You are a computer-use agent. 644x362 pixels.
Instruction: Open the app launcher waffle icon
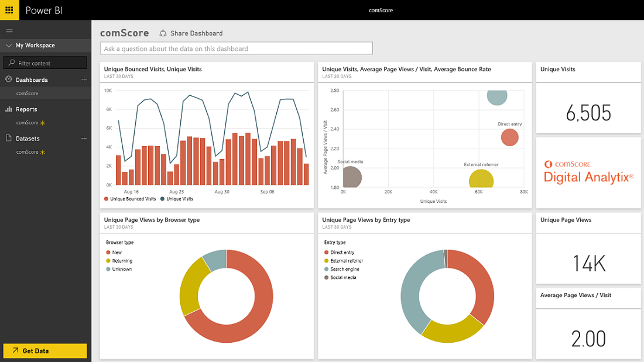click(x=9, y=10)
